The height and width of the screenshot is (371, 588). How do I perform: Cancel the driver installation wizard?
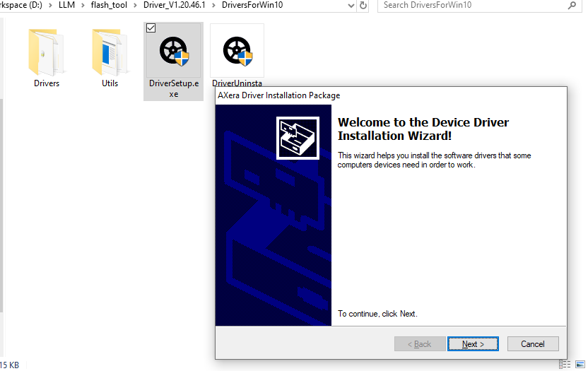tap(532, 344)
